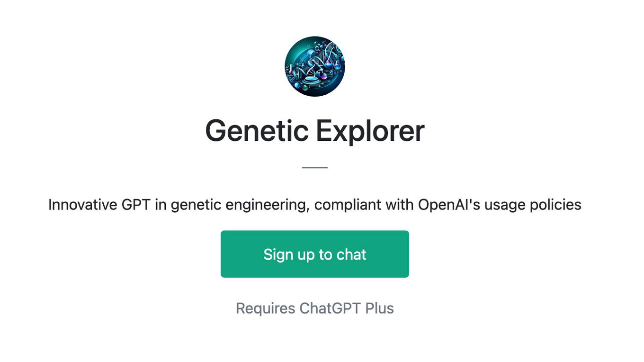Click the purple orb in the logo artwork
The height and width of the screenshot is (362, 644).
323,75
